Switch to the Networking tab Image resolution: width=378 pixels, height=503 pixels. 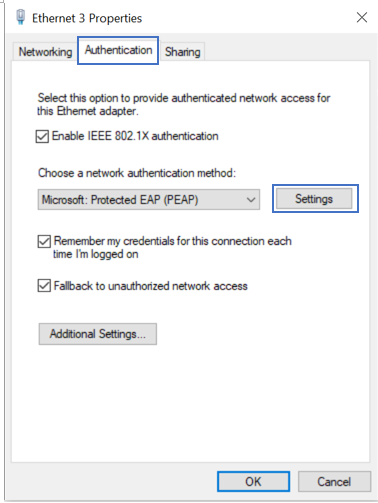point(45,52)
